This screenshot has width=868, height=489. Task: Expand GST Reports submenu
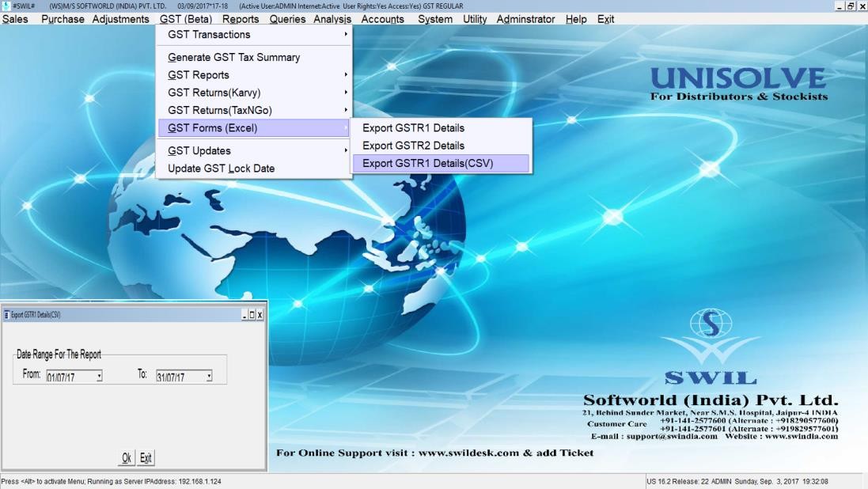[254, 74]
